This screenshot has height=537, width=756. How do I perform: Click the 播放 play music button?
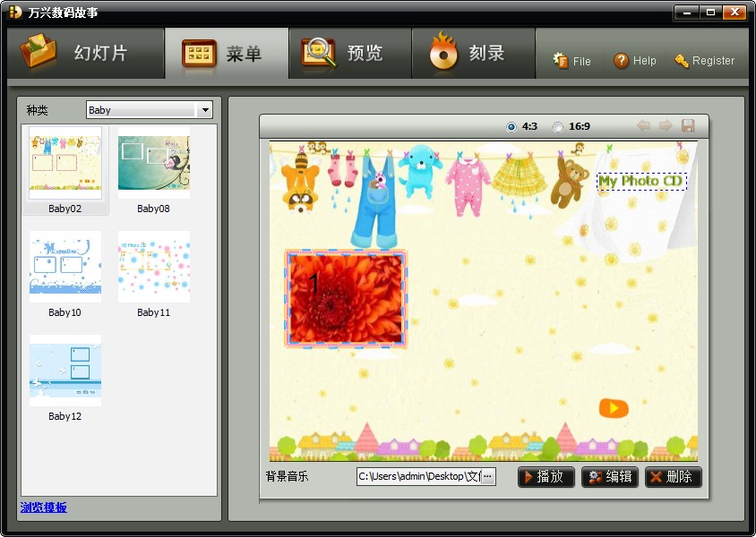pyautogui.click(x=546, y=477)
